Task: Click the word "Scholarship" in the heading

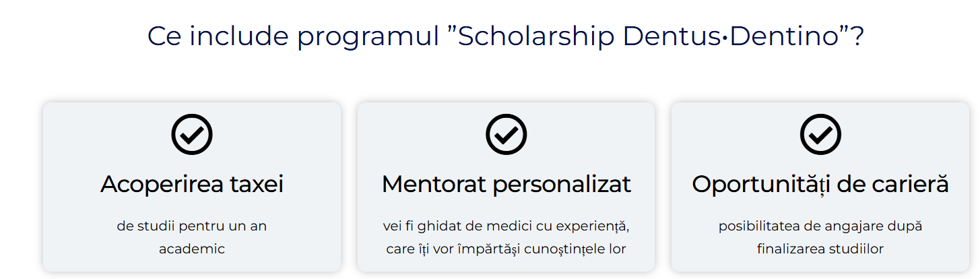Action: point(535,36)
